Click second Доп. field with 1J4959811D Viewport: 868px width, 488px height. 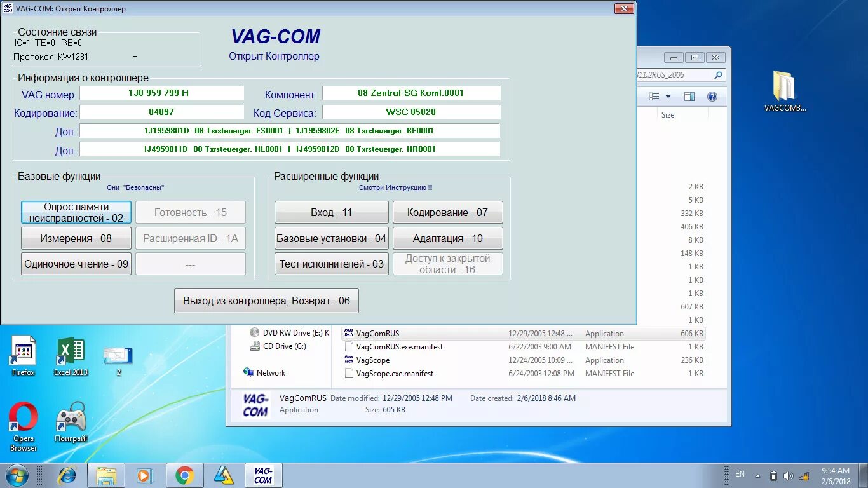290,149
